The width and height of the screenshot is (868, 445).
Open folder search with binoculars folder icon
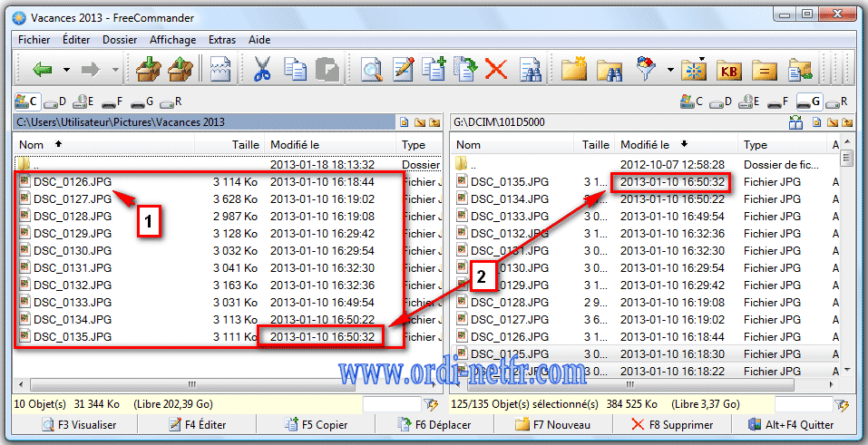pyautogui.click(x=610, y=71)
